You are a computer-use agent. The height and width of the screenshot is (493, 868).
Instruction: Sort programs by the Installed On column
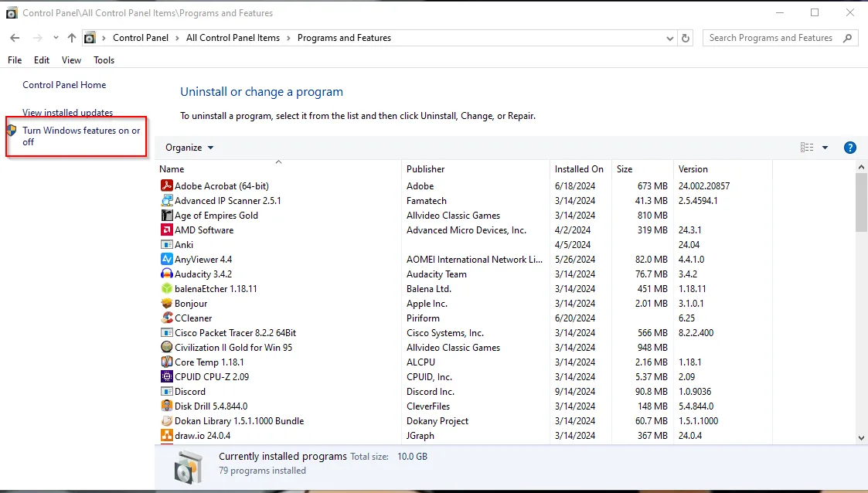coord(580,168)
